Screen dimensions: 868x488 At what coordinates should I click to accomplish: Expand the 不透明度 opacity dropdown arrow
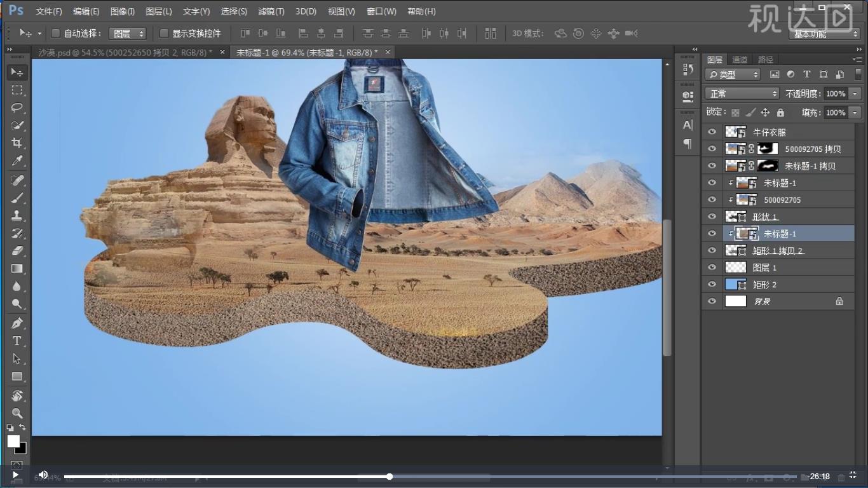coord(855,93)
